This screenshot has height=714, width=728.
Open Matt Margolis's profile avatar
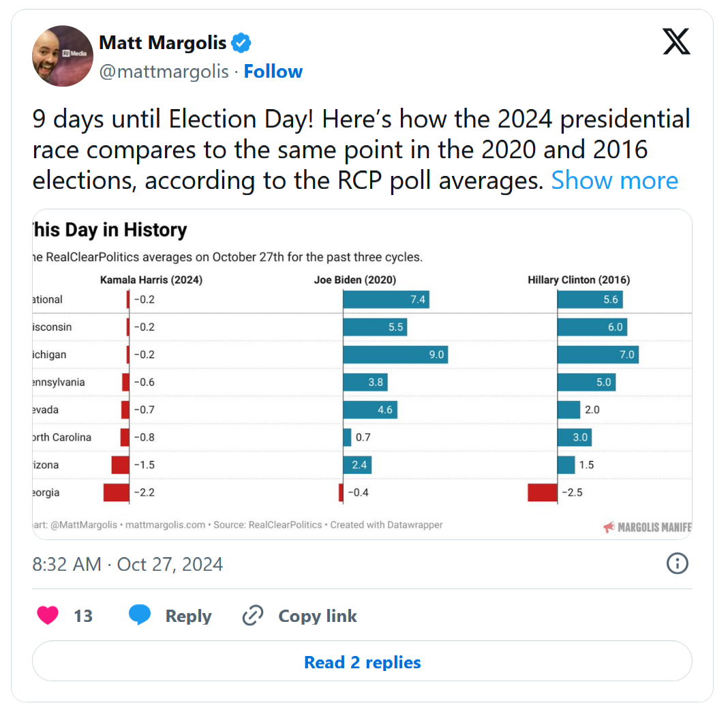63,56
